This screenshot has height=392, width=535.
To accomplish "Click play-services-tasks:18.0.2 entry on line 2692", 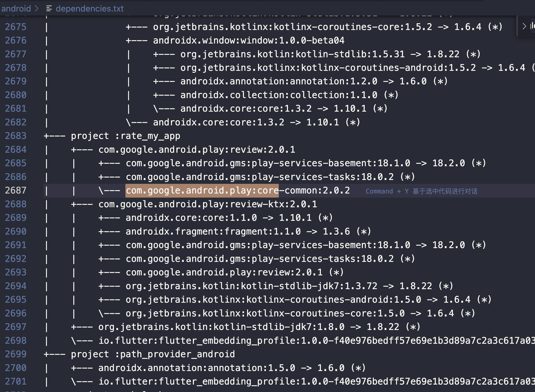I will coord(270,259).
